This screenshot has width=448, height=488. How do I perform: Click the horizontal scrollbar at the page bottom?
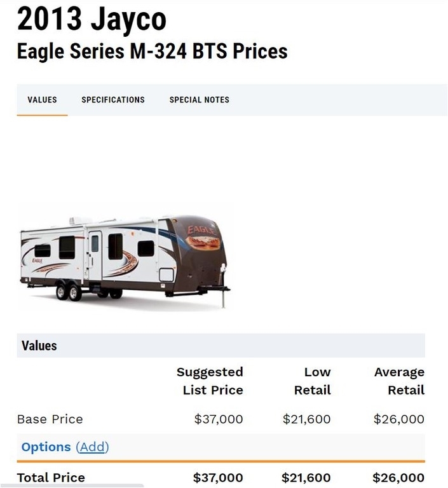(x=72, y=485)
